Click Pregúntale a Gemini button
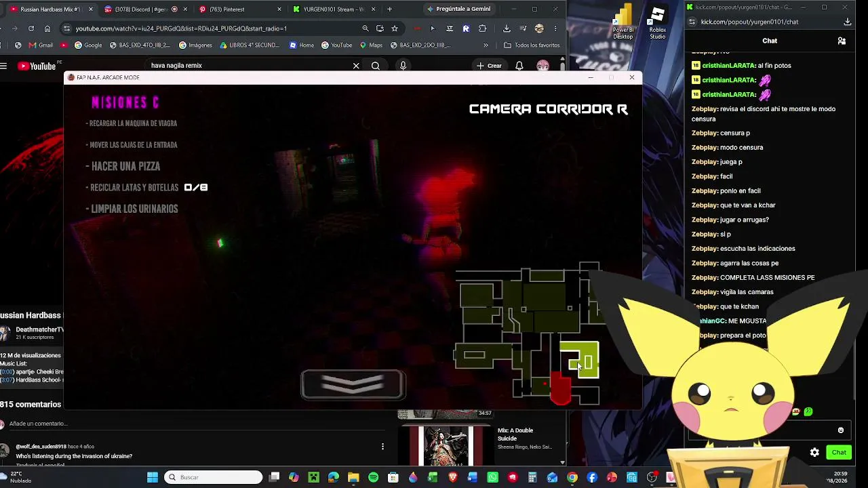Screen dimensions: 868x488 (458, 9)
